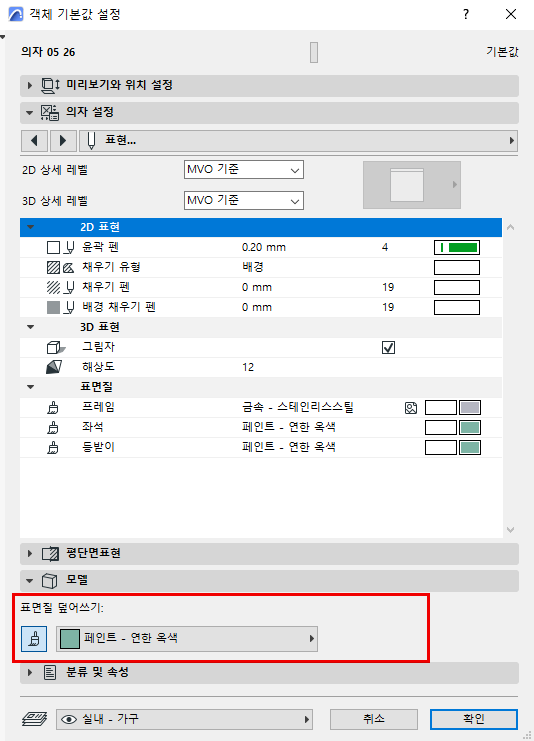534x741 pixels.
Task: Click the left-edge panel collapse arrow
Action: click(2, 36)
